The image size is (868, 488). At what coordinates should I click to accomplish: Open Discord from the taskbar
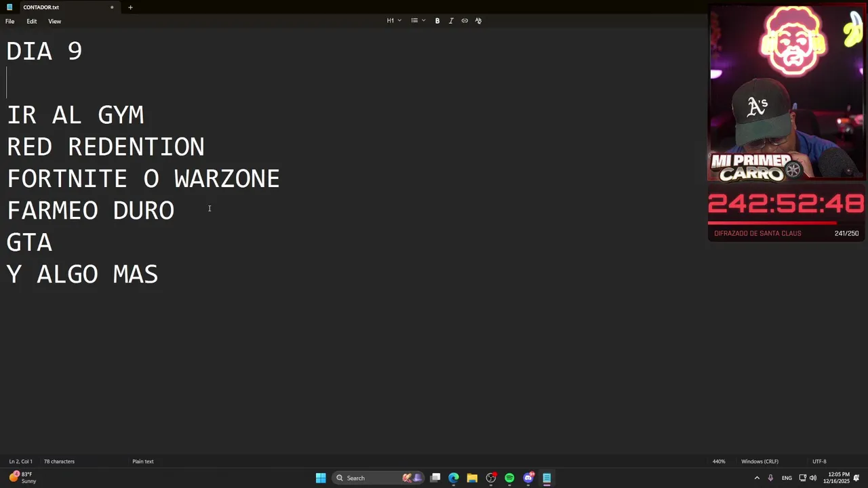coord(528,478)
